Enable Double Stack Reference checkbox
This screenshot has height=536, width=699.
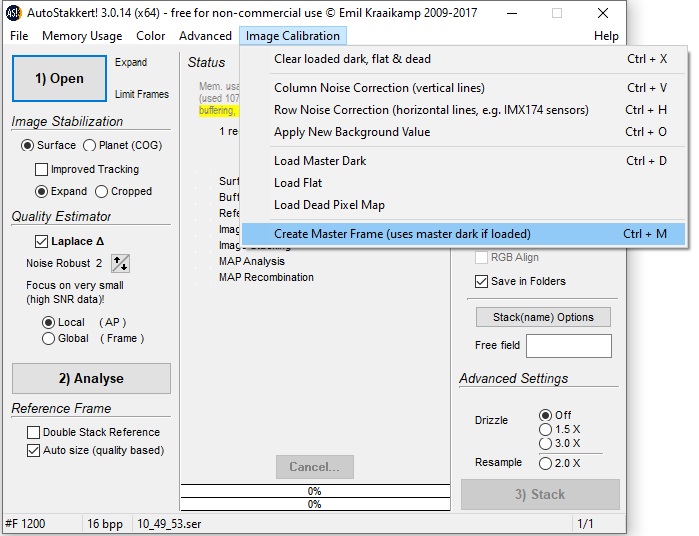tap(34, 433)
